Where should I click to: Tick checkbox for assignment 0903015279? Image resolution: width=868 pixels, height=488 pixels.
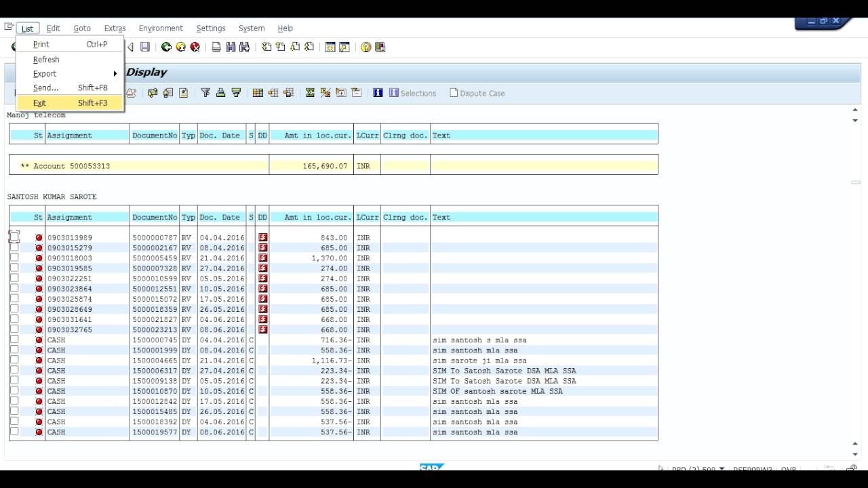(x=14, y=247)
